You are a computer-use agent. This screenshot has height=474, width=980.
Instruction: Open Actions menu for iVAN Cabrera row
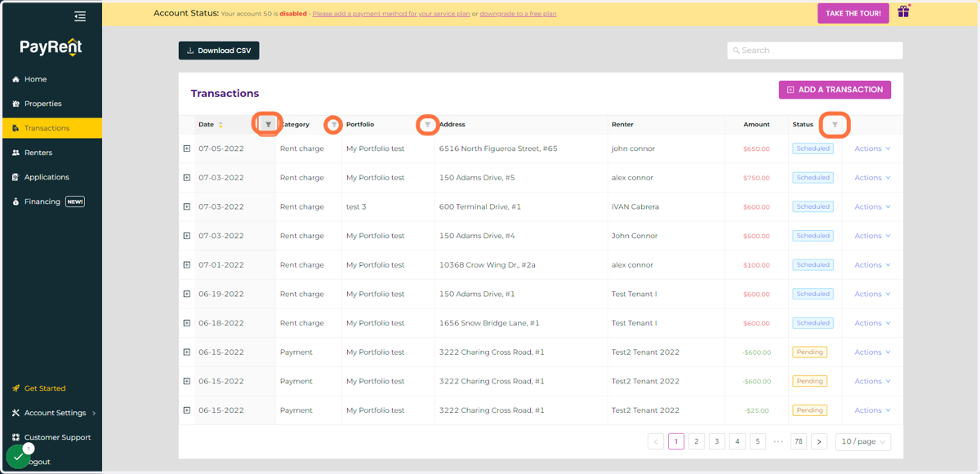(x=872, y=207)
